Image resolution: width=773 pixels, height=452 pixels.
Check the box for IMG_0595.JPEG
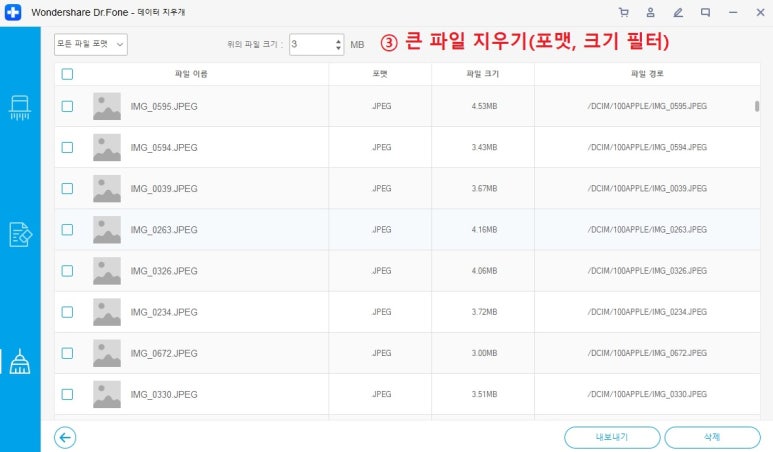tap(67, 106)
